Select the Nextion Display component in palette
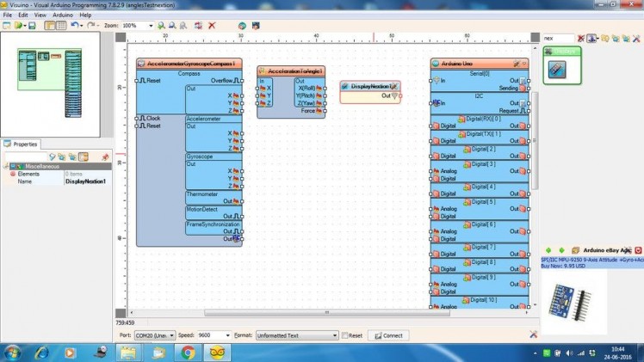 coord(557,70)
